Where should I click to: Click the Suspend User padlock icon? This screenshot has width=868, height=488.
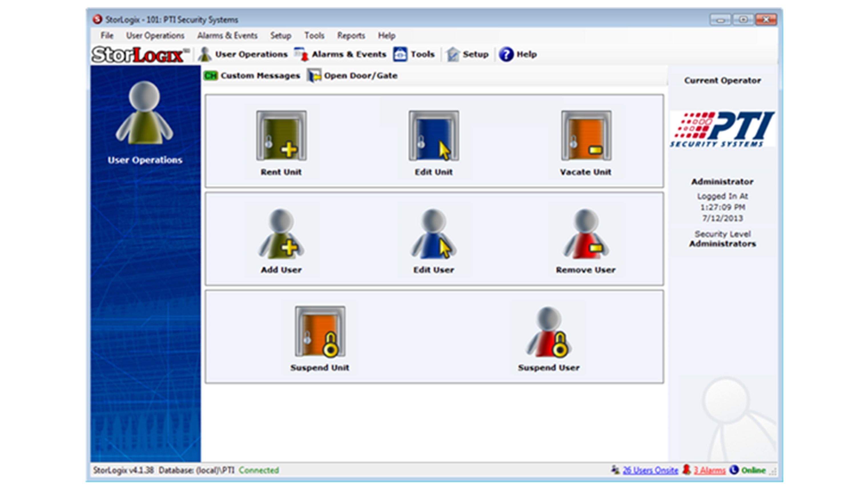point(548,332)
